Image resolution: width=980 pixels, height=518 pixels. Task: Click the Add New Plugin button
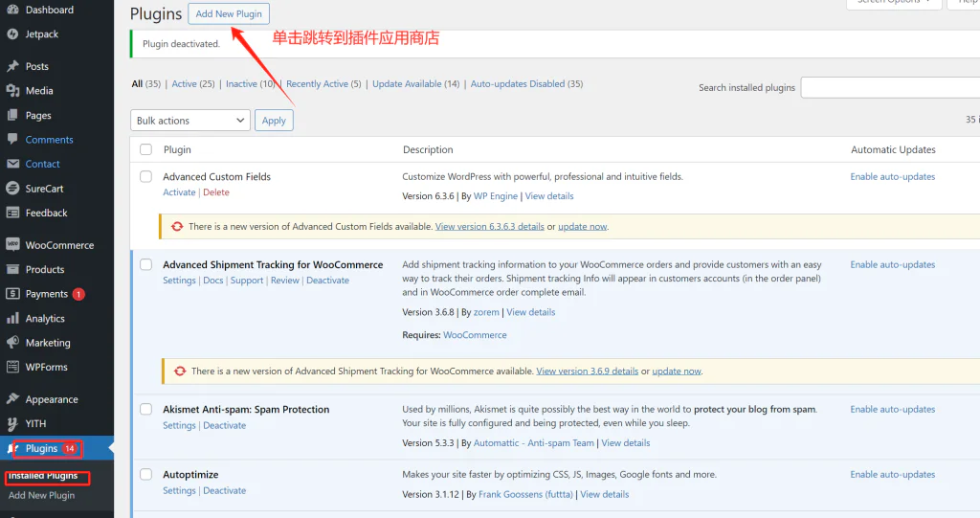point(229,14)
